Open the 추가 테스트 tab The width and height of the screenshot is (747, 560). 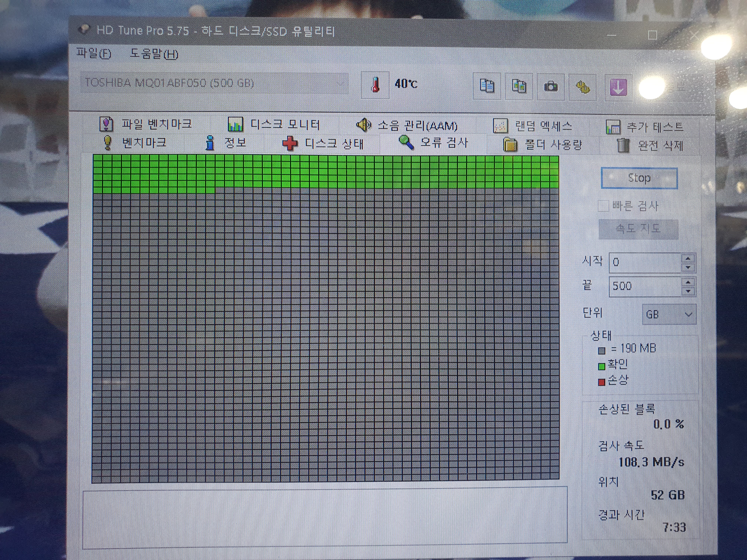[x=644, y=127]
